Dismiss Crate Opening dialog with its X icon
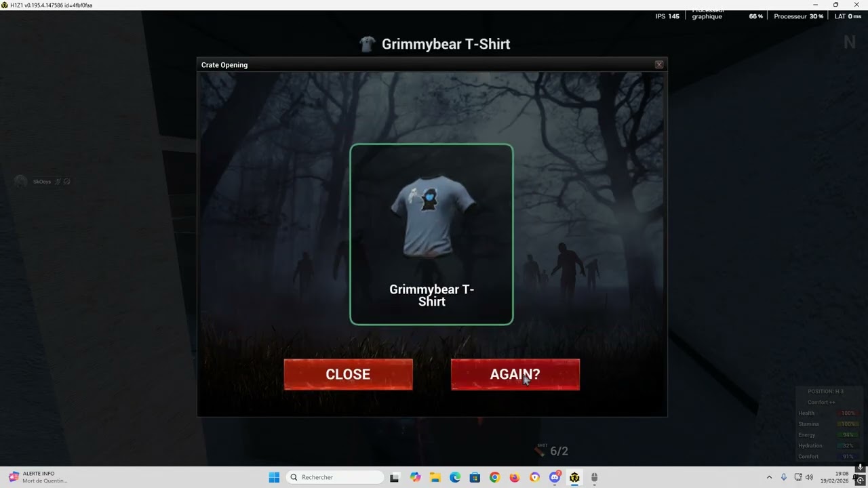The width and height of the screenshot is (868, 488). 659,64
